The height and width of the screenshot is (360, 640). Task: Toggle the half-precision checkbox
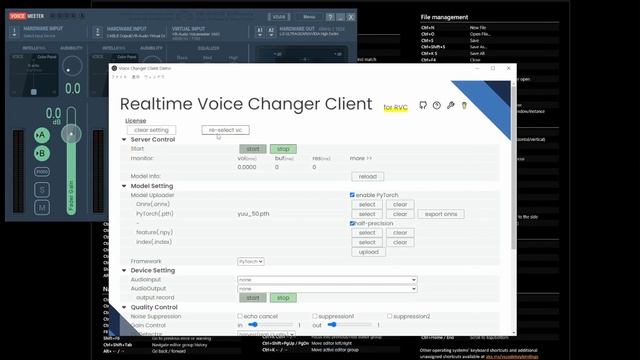pos(352,223)
